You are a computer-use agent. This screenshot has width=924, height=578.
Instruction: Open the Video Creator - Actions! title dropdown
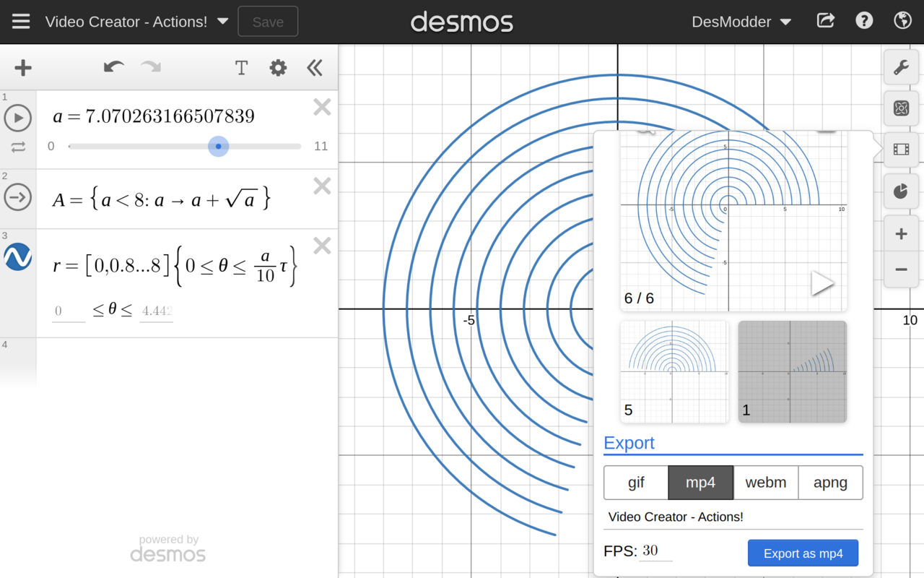pos(222,22)
